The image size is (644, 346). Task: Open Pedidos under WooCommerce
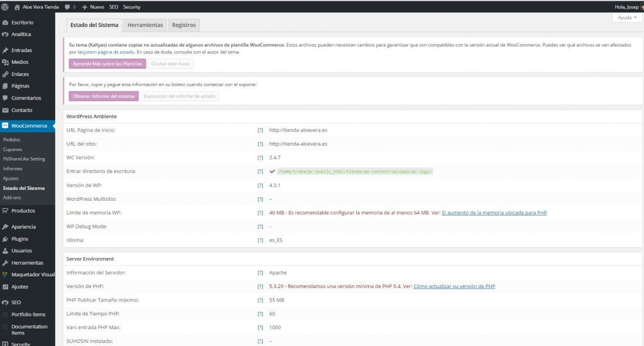pyautogui.click(x=12, y=140)
